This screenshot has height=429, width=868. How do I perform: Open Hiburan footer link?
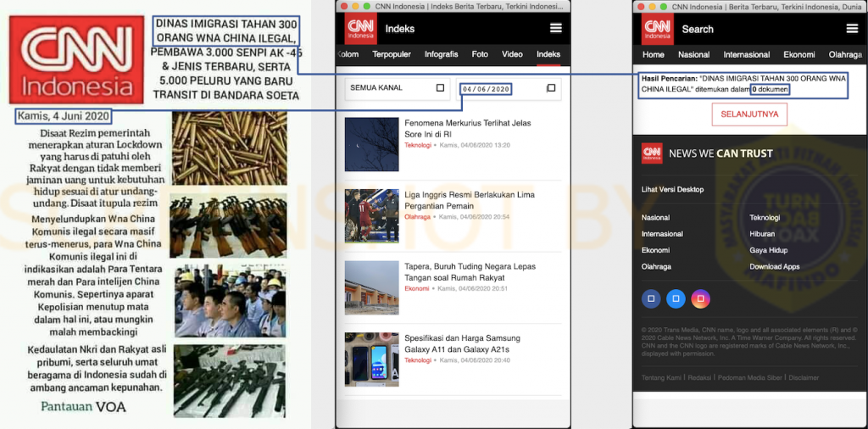762,234
